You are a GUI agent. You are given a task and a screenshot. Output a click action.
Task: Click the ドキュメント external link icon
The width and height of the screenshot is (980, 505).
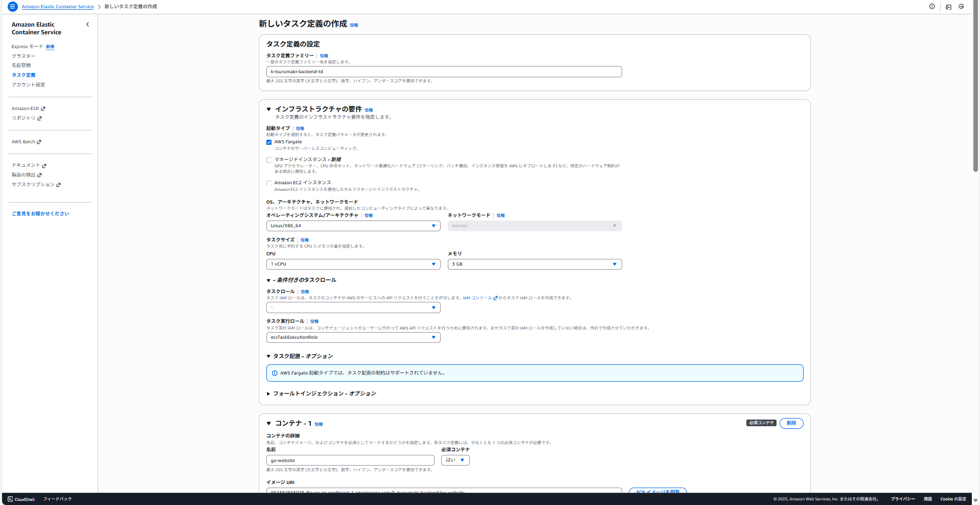[x=44, y=165]
